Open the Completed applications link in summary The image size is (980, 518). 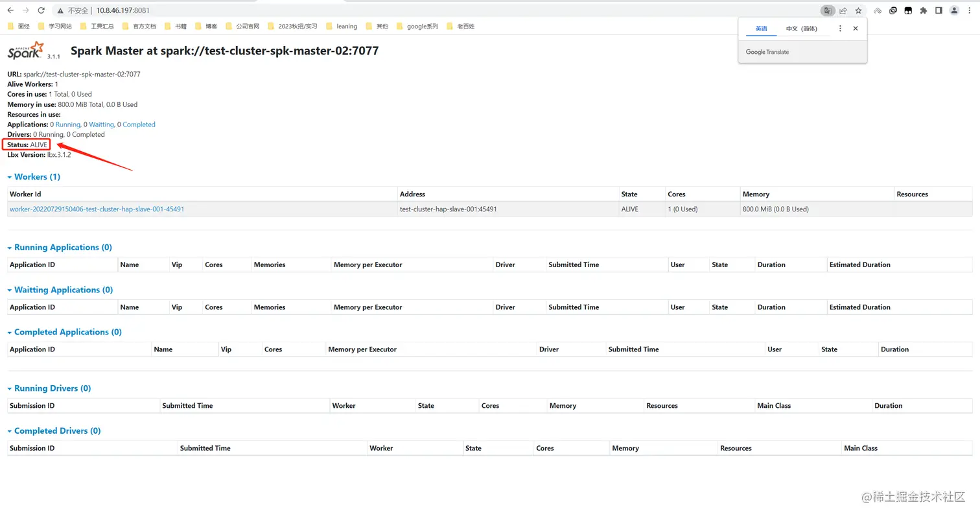pyautogui.click(x=139, y=124)
